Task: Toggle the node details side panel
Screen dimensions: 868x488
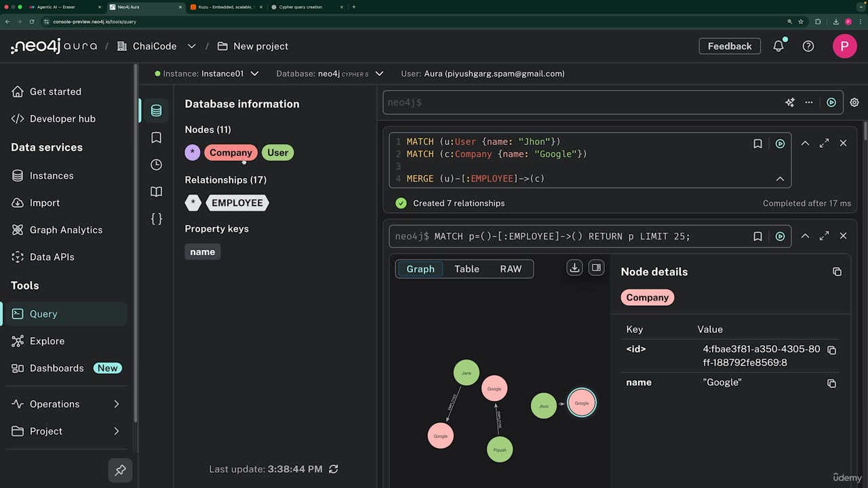Action: coord(596,268)
